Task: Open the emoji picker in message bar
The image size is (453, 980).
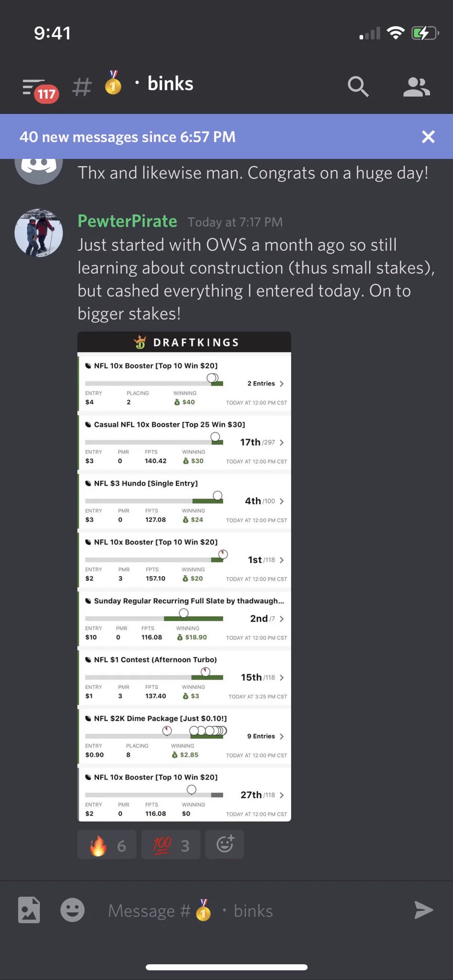Action: (x=72, y=910)
